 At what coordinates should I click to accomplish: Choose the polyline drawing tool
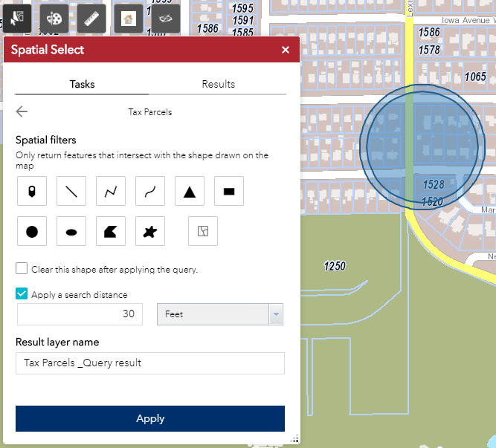coord(111,191)
